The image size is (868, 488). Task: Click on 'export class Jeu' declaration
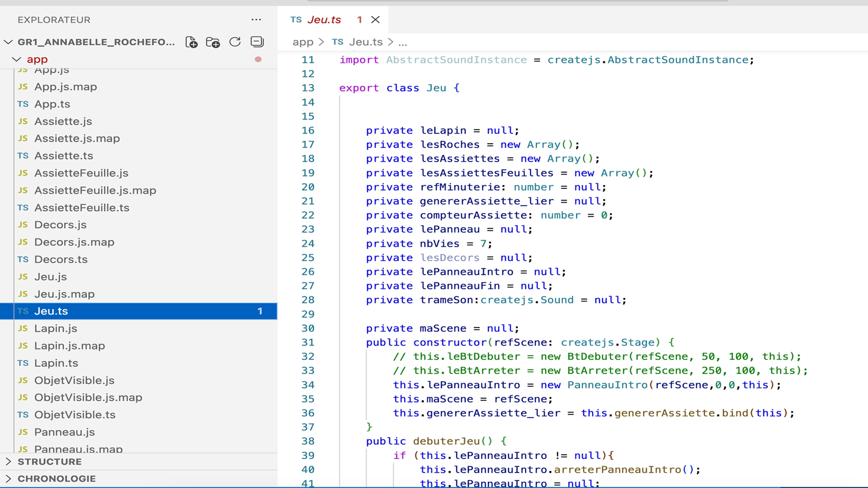click(x=393, y=88)
